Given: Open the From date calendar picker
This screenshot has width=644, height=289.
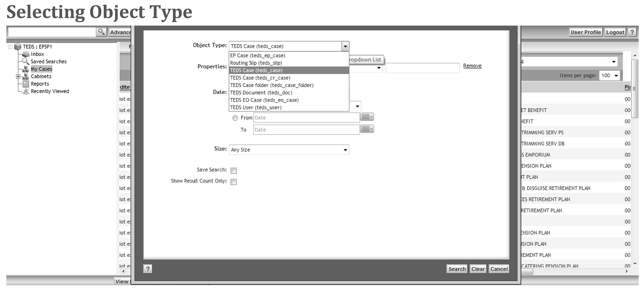Looking at the screenshot, I should 367,117.
